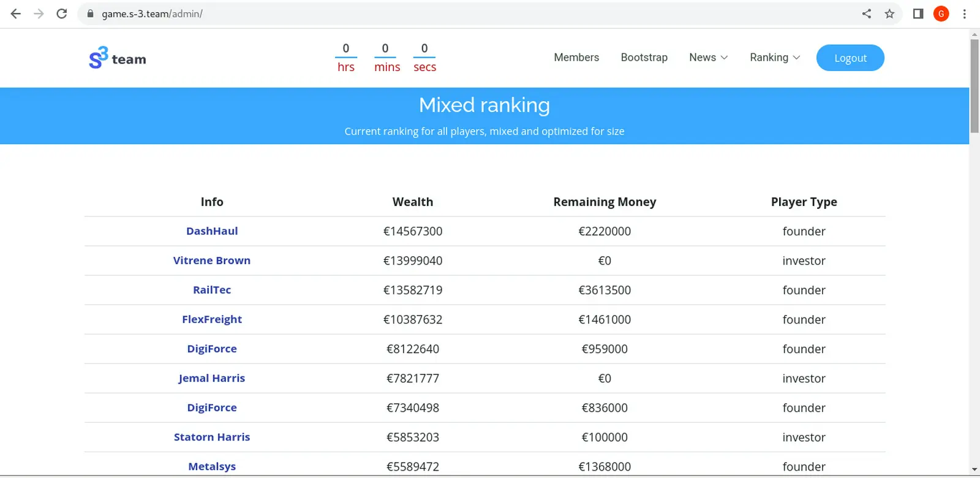Screen dimensions: 980x478
Task: Reload the page with refresh icon
Action: tap(62, 13)
